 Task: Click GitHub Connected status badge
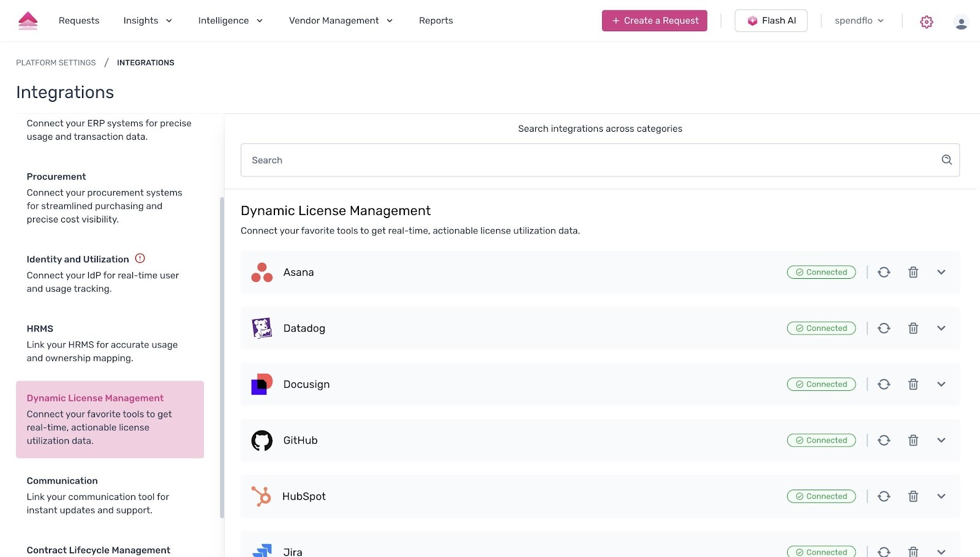821,441
